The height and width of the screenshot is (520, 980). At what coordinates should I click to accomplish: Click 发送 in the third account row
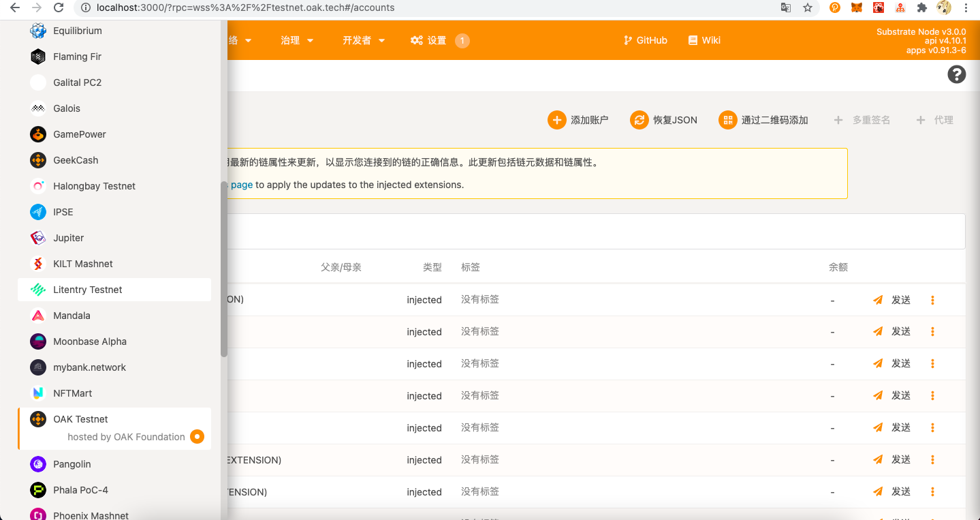pos(892,364)
